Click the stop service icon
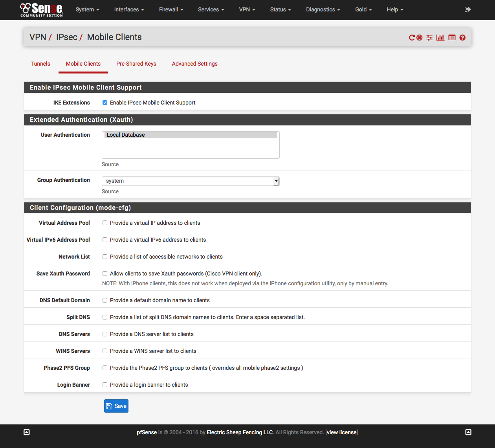Viewport: 495px width, 448px height. (420, 38)
